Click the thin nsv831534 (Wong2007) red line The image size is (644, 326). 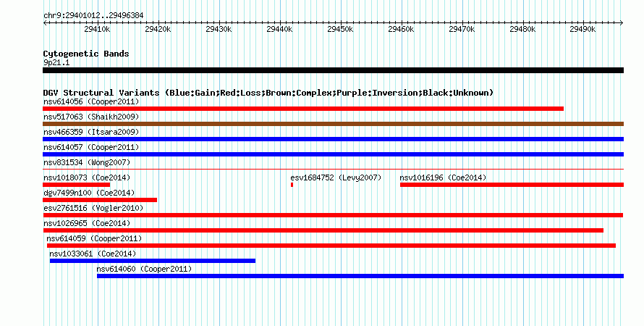tap(333, 169)
